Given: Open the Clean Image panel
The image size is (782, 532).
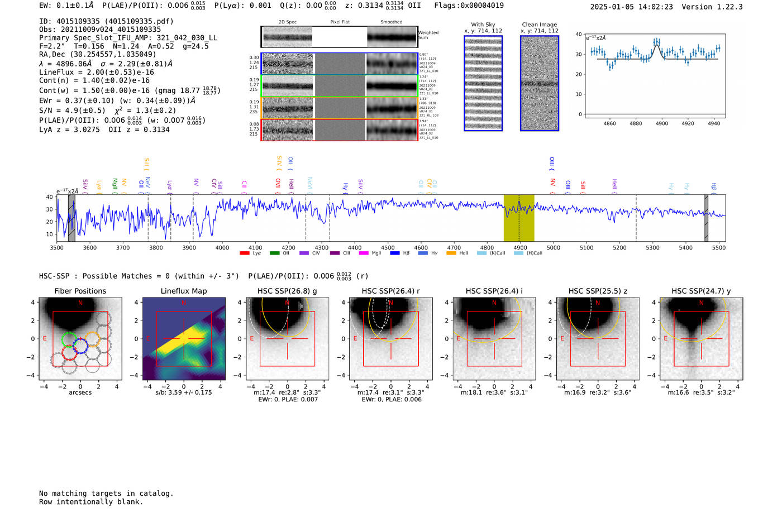Looking at the screenshot, I should point(540,83).
